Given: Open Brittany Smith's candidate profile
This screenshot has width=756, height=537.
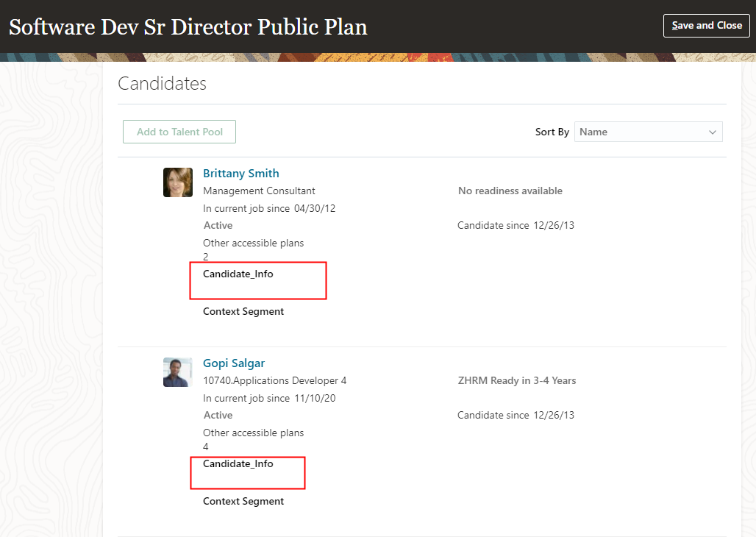Looking at the screenshot, I should click(240, 173).
